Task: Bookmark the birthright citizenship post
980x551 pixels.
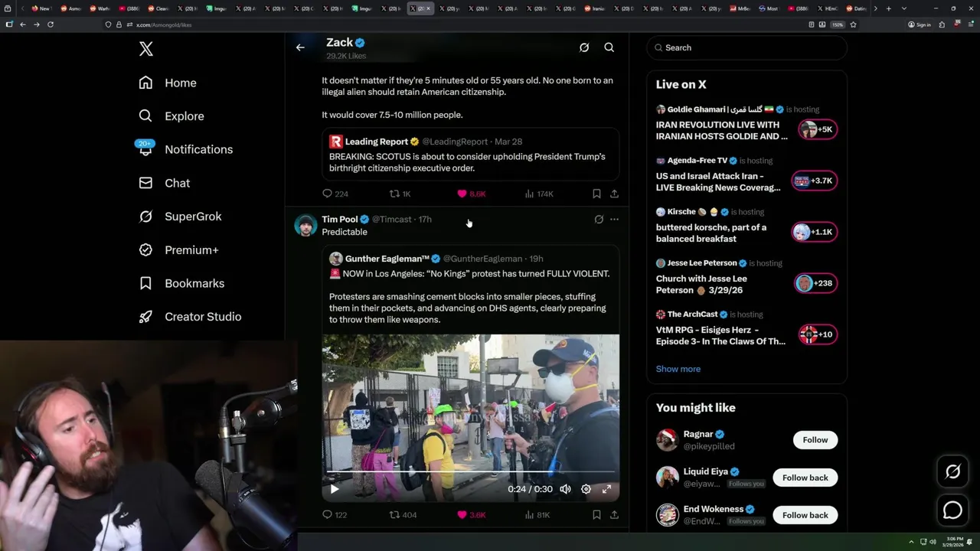Action: [596, 194]
